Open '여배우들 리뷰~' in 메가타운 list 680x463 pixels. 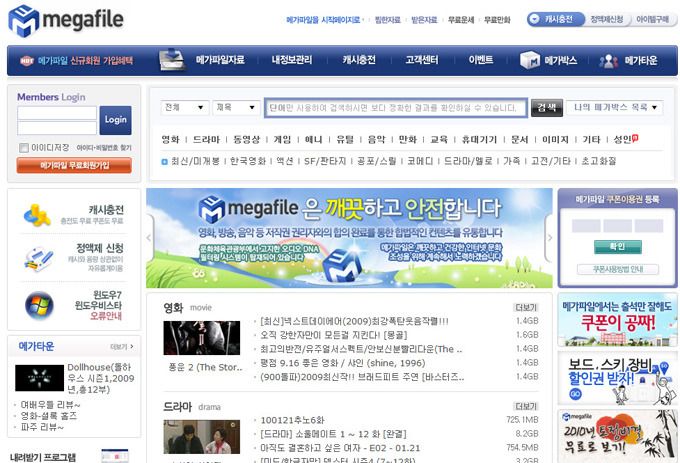pos(50,405)
